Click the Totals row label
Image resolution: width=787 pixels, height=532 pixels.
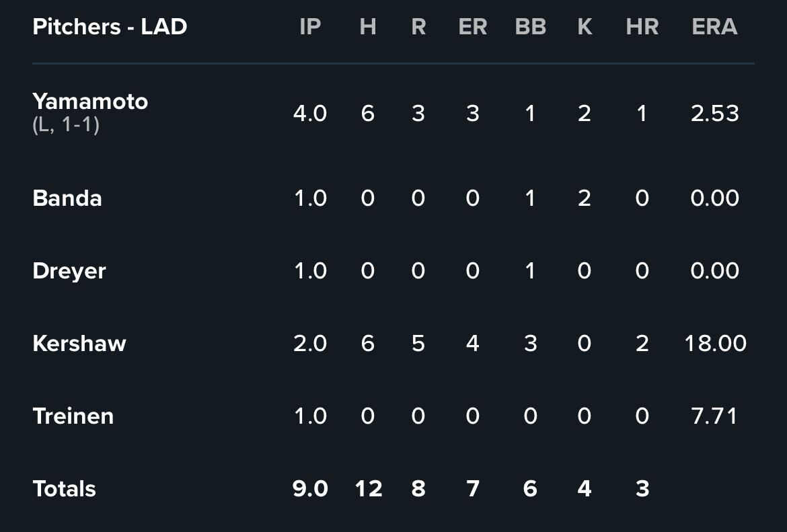point(65,489)
